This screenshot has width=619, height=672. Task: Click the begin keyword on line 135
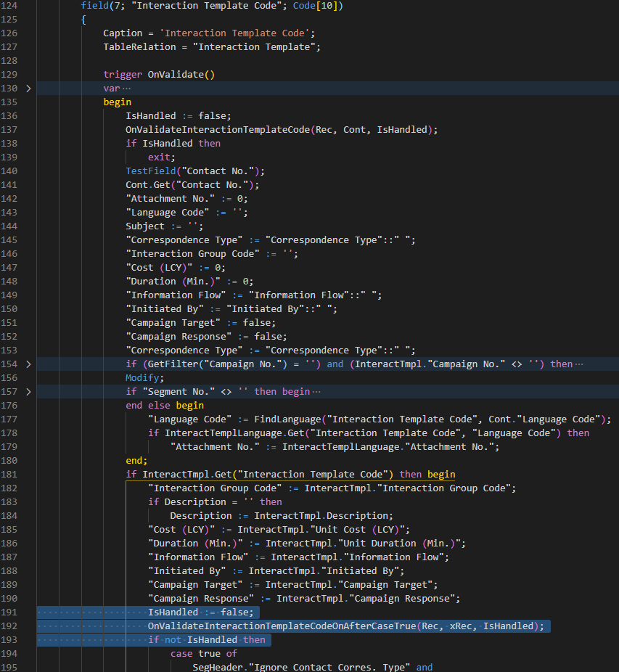click(117, 102)
